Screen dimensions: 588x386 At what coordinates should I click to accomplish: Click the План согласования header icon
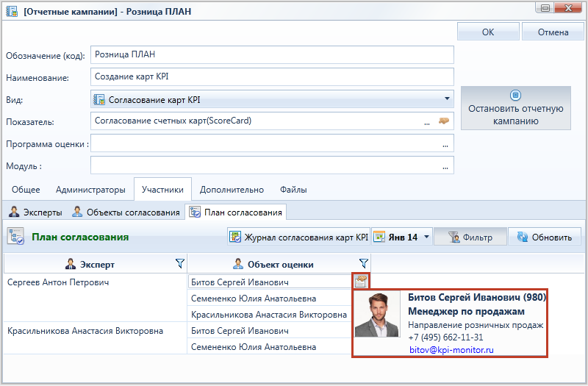pos(15,236)
